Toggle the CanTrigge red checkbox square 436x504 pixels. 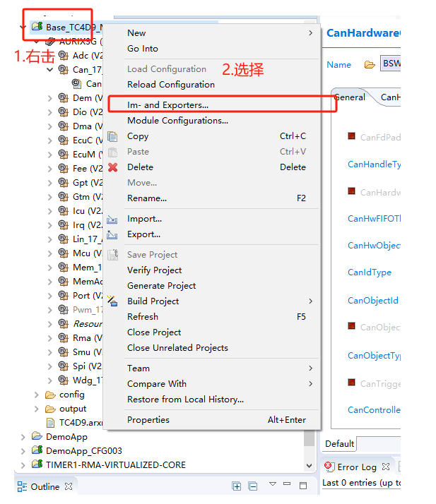[351, 383]
